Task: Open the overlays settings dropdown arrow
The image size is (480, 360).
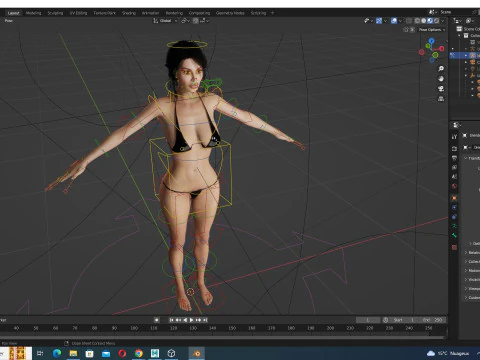Action: coord(400,21)
